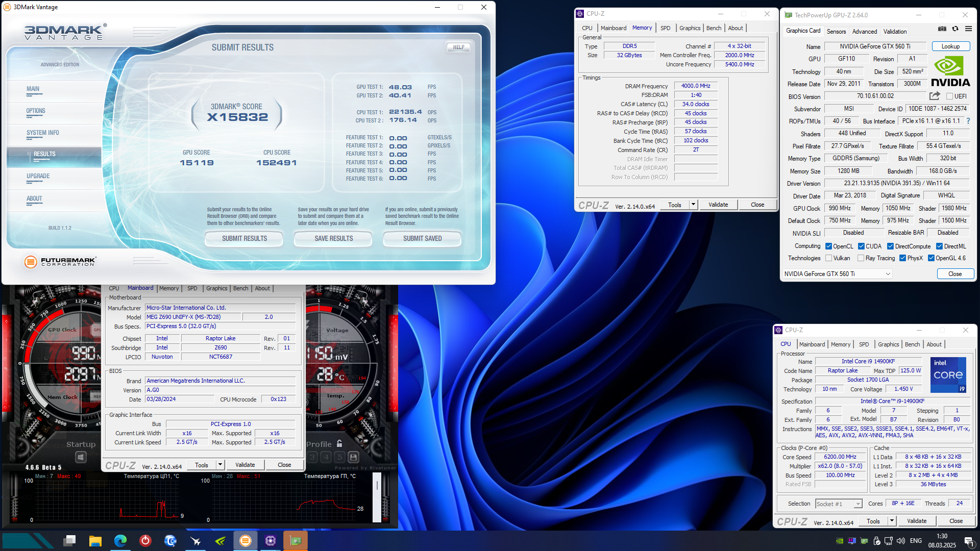Click the GPU-Z green card taskbar icon
980x551 pixels.
295,540
